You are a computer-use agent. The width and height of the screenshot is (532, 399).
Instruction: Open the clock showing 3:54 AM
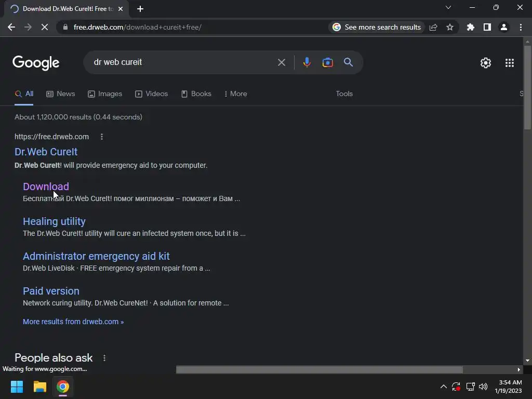(509, 387)
